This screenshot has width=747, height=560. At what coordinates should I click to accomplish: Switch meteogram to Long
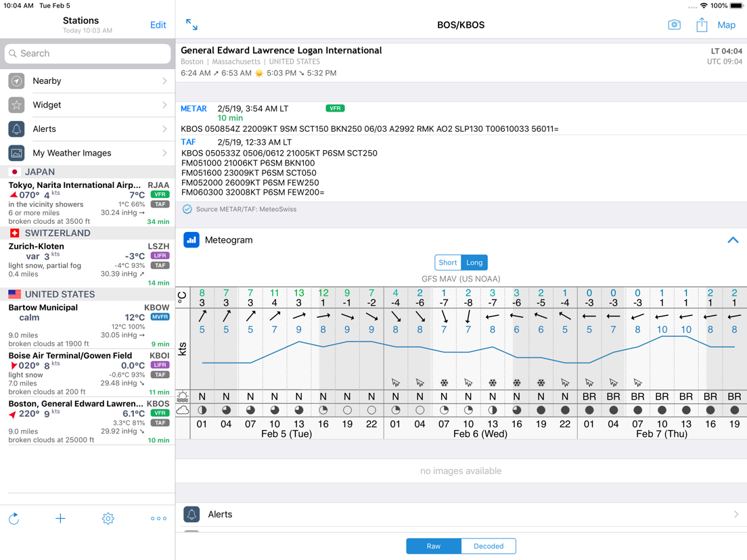474,262
